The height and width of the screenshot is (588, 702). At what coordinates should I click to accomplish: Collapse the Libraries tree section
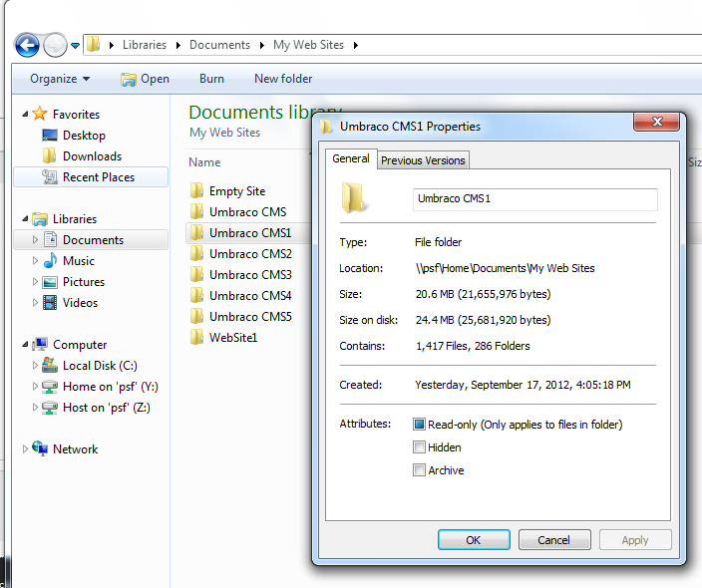point(25,219)
